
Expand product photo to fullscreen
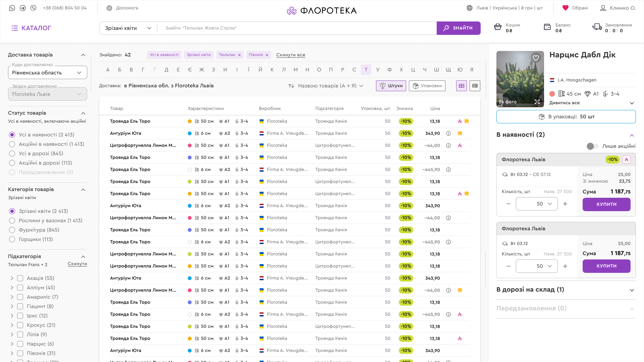(x=537, y=102)
